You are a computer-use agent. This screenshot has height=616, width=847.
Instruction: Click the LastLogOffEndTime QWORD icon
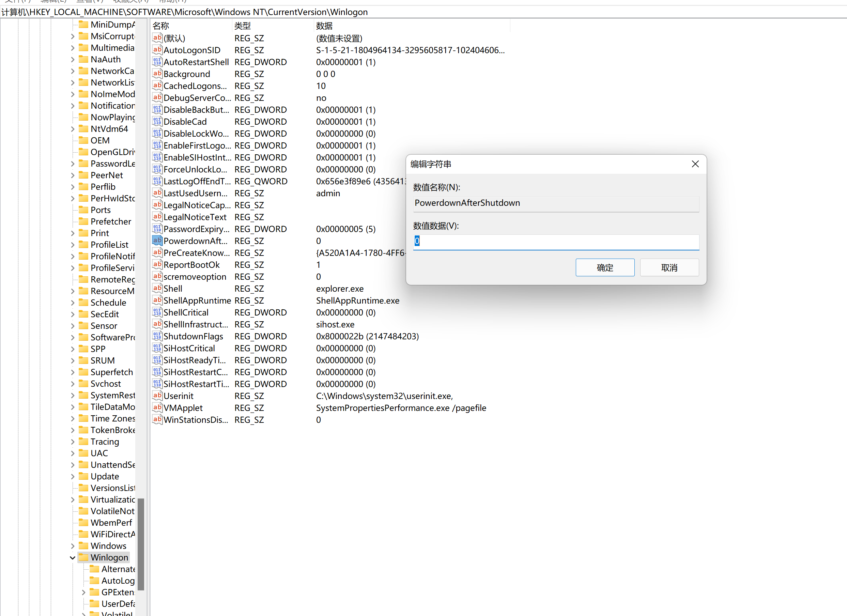[x=157, y=181]
